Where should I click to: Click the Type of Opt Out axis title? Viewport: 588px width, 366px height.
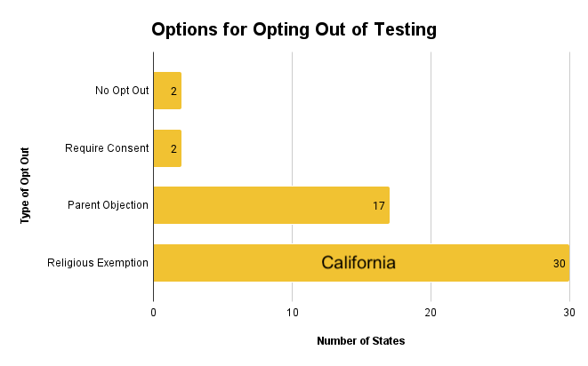point(25,186)
